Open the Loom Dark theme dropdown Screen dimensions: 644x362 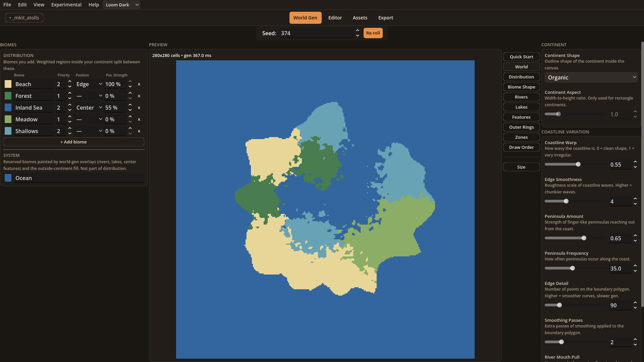pyautogui.click(x=121, y=5)
